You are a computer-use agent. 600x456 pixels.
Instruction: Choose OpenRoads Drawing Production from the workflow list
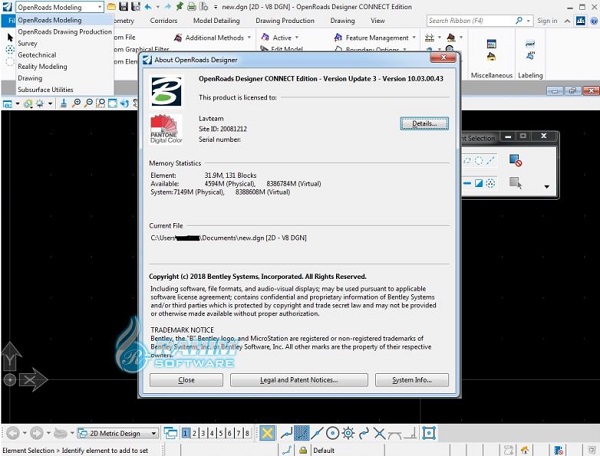tap(65, 31)
